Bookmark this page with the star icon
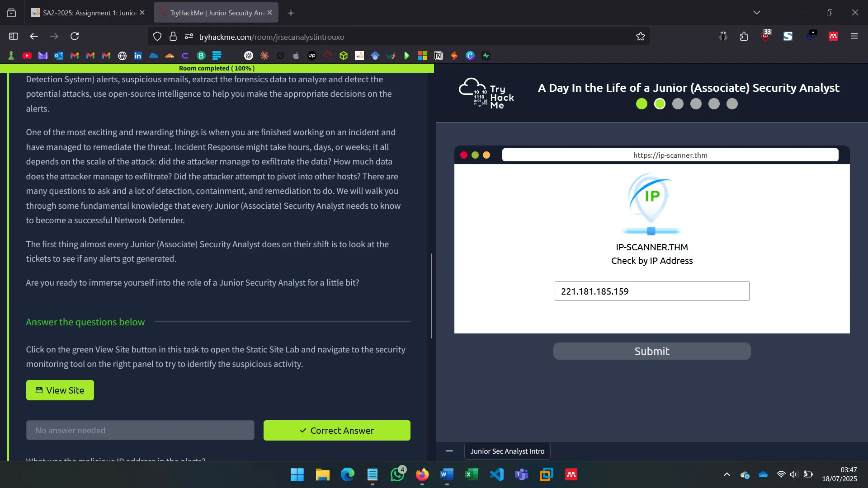868x488 pixels. (x=641, y=36)
